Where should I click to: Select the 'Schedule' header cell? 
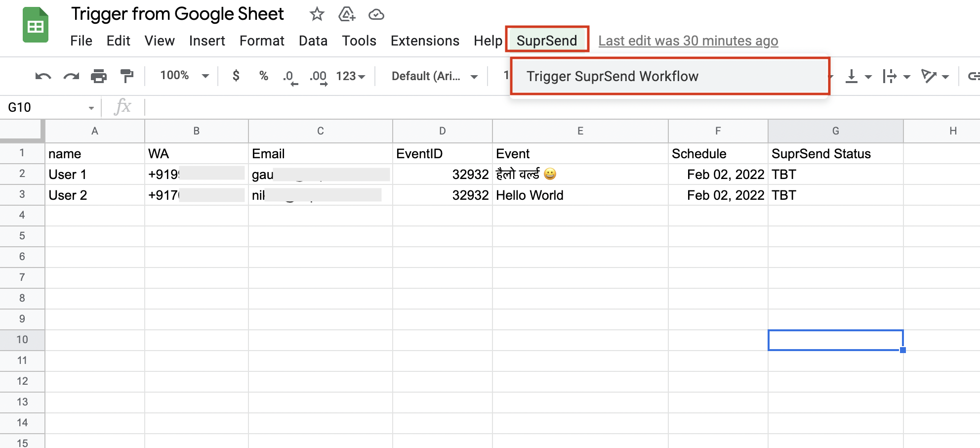pos(718,154)
